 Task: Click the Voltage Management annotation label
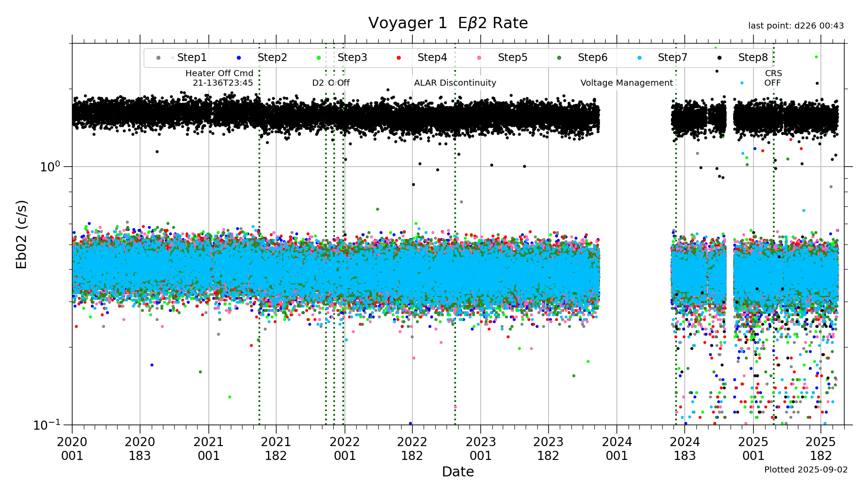click(x=626, y=83)
